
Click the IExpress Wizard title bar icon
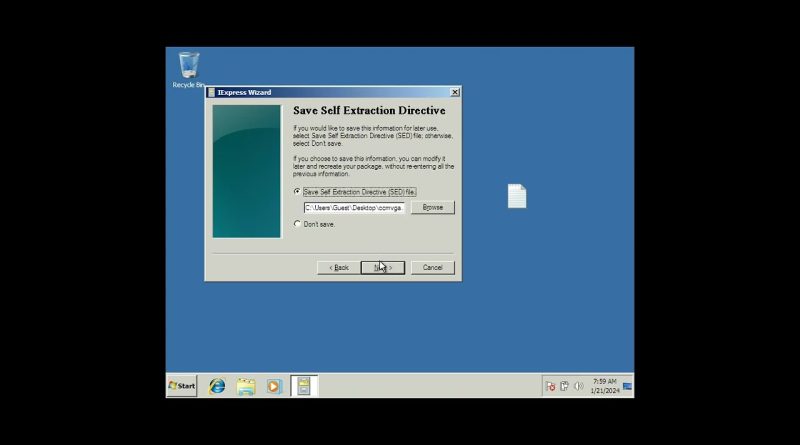click(211, 92)
